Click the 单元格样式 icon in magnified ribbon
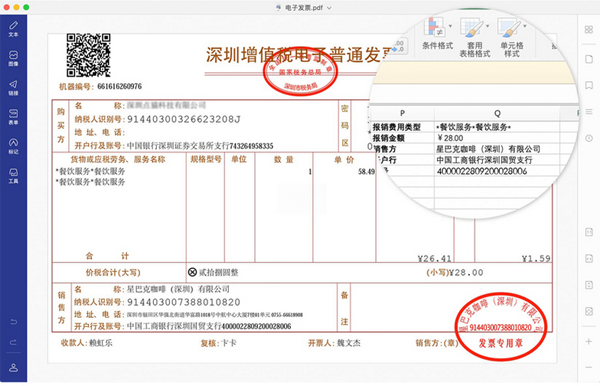 coord(509,28)
